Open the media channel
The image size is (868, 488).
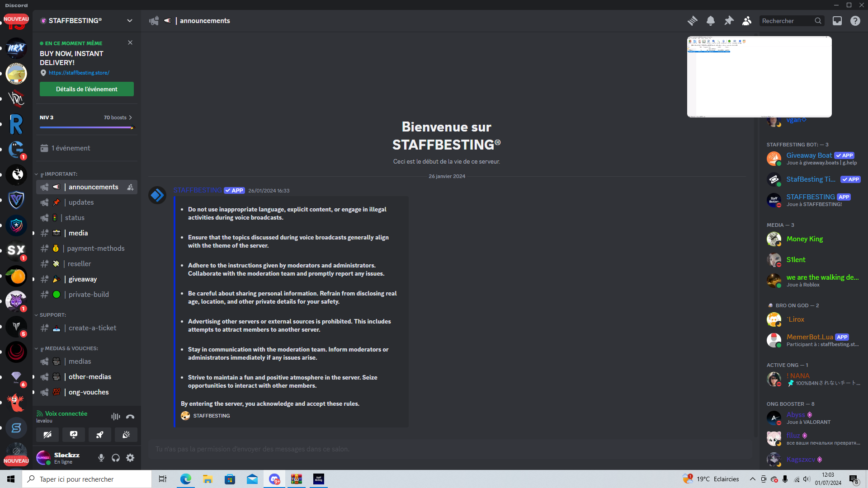coord(87,233)
